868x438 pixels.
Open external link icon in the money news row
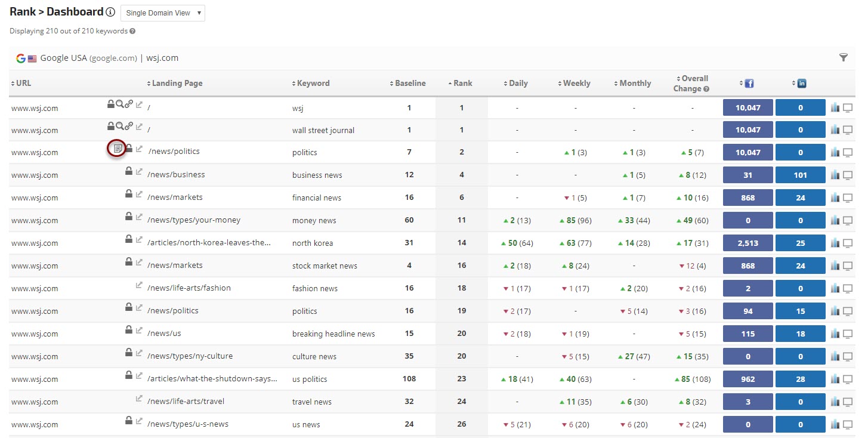click(139, 217)
